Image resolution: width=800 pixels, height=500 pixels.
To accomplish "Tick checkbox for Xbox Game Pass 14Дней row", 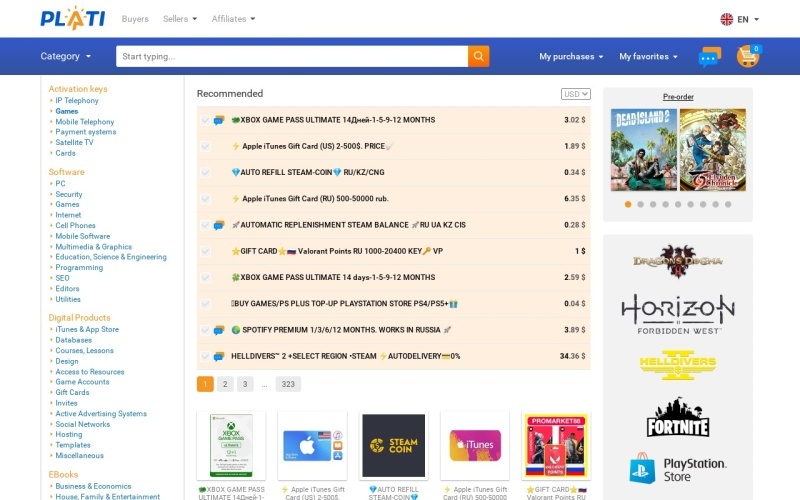I will [205, 120].
